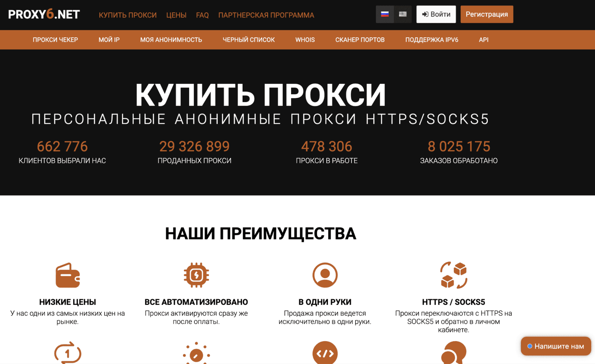
Task: Click the В ОДНИ РУКИ heading
Action: pos(325,302)
